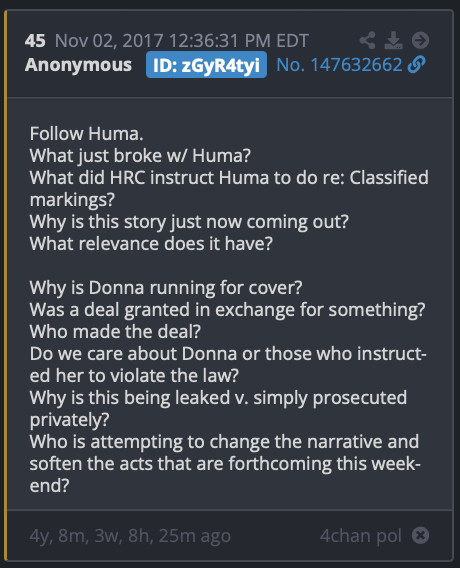
Task: Click the circled X icon near 4chan pol
Action: point(421,535)
